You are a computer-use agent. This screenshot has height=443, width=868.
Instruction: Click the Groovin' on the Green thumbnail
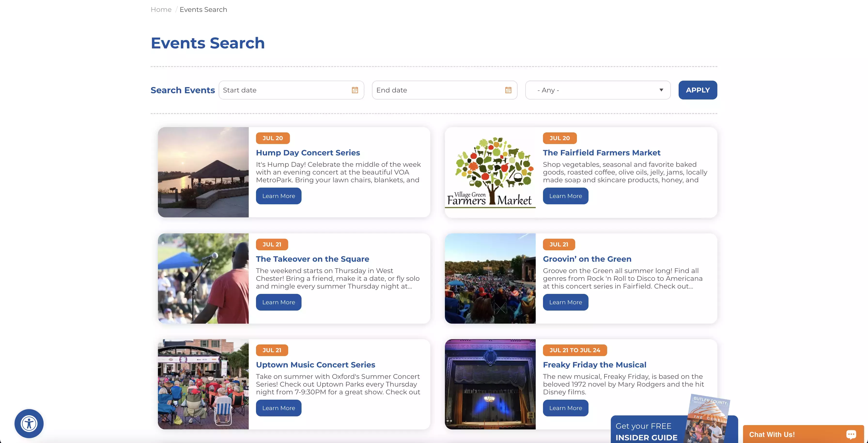[490, 278]
